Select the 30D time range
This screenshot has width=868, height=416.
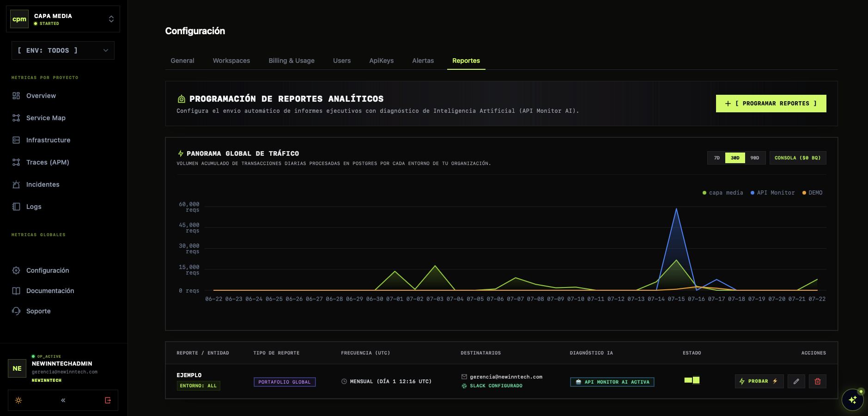point(735,158)
